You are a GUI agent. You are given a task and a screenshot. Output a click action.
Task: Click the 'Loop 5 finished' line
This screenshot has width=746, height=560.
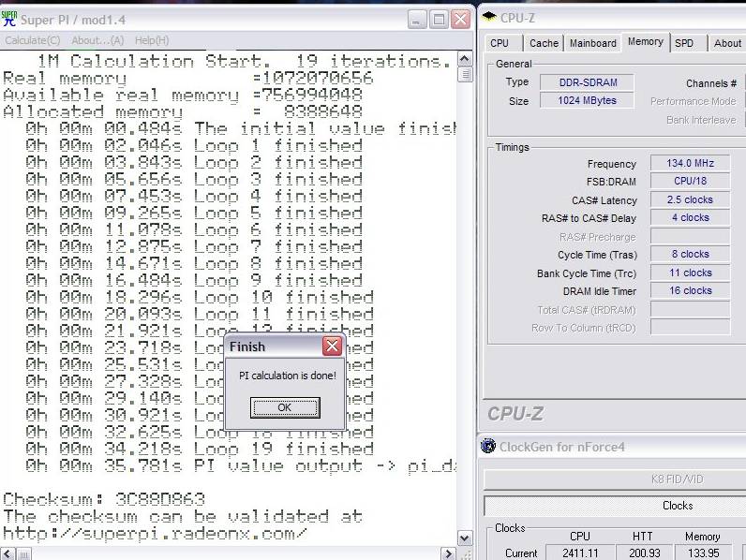click(194, 213)
